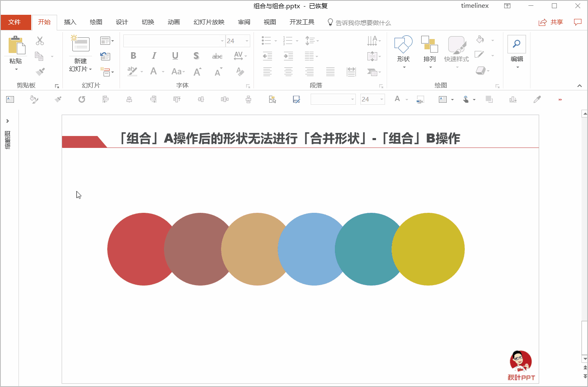The height and width of the screenshot is (387, 588).
Task: Click the Copy icon
Action: [x=39, y=56]
